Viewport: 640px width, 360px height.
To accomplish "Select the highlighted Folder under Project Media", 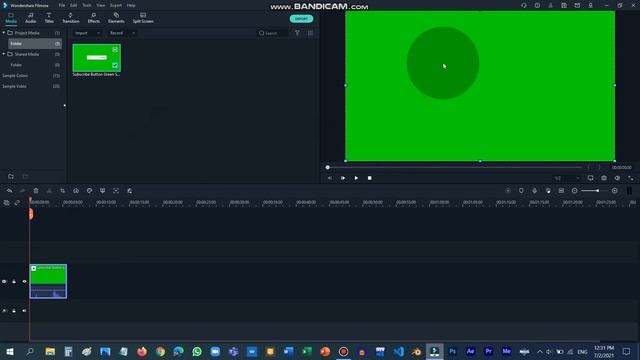I will (x=35, y=43).
